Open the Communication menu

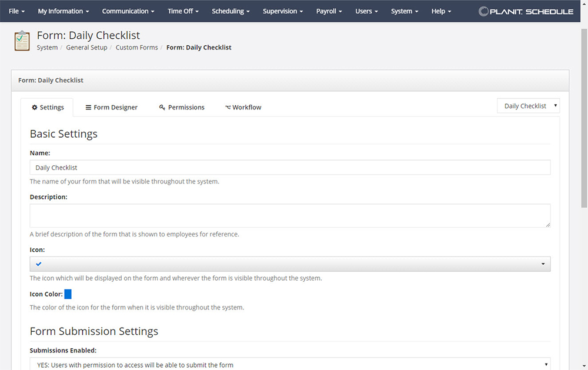pos(128,11)
